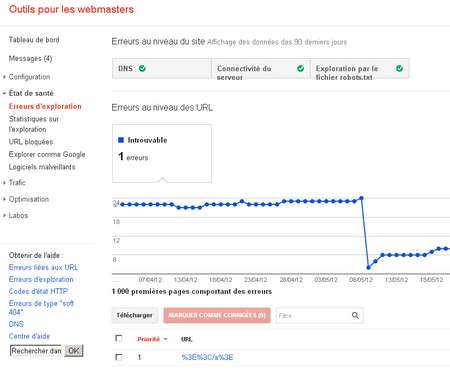Open Logiciels malveillants in sidebar
Image resolution: width=450 pixels, height=382 pixels.
(42, 167)
